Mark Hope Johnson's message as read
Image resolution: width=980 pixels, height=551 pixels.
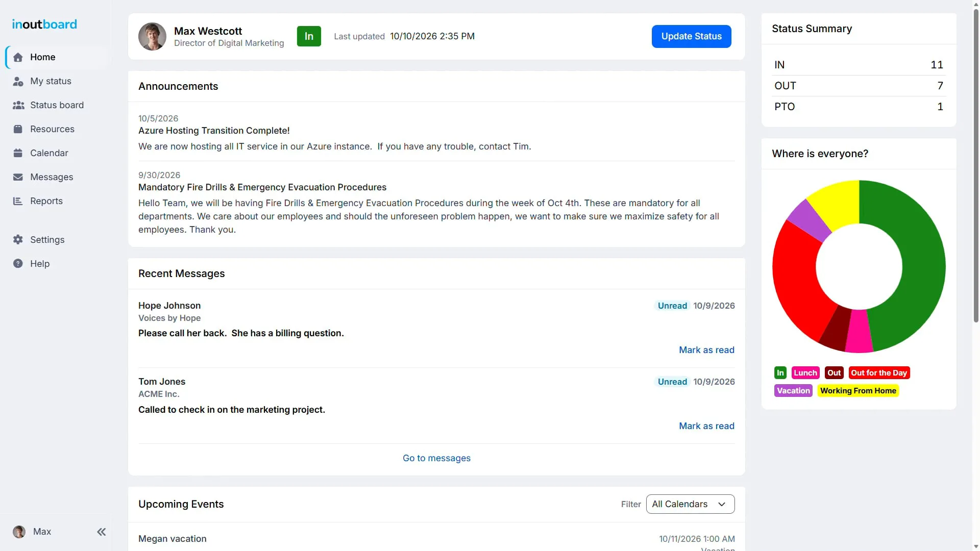coord(706,350)
